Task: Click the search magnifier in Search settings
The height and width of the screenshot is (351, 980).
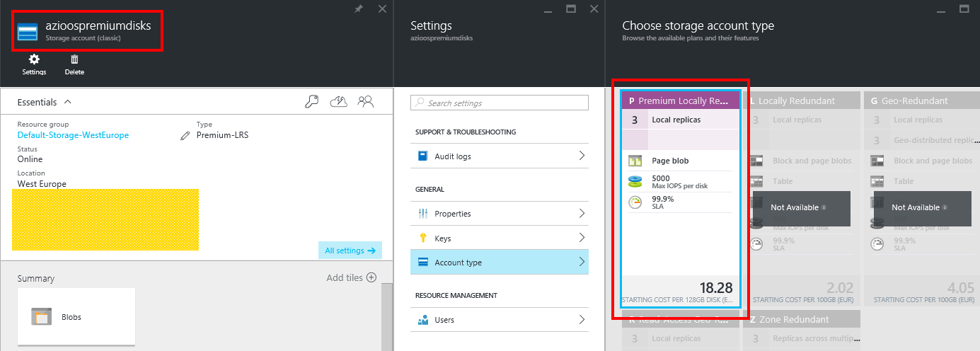Action: [420, 103]
